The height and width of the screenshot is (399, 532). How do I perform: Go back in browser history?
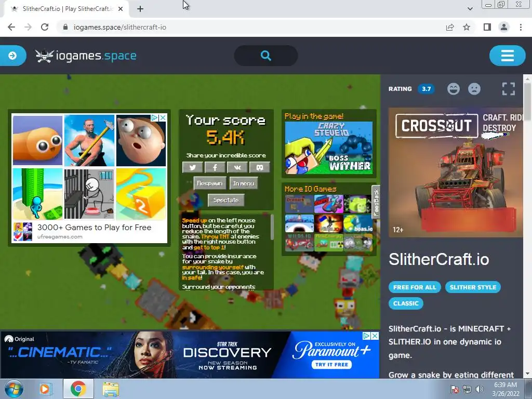coord(11,27)
